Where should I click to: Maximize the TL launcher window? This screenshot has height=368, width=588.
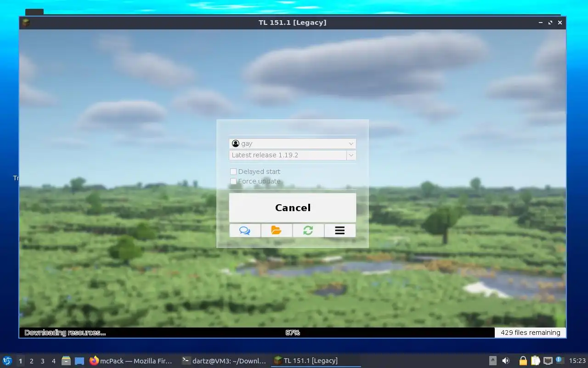[550, 23]
